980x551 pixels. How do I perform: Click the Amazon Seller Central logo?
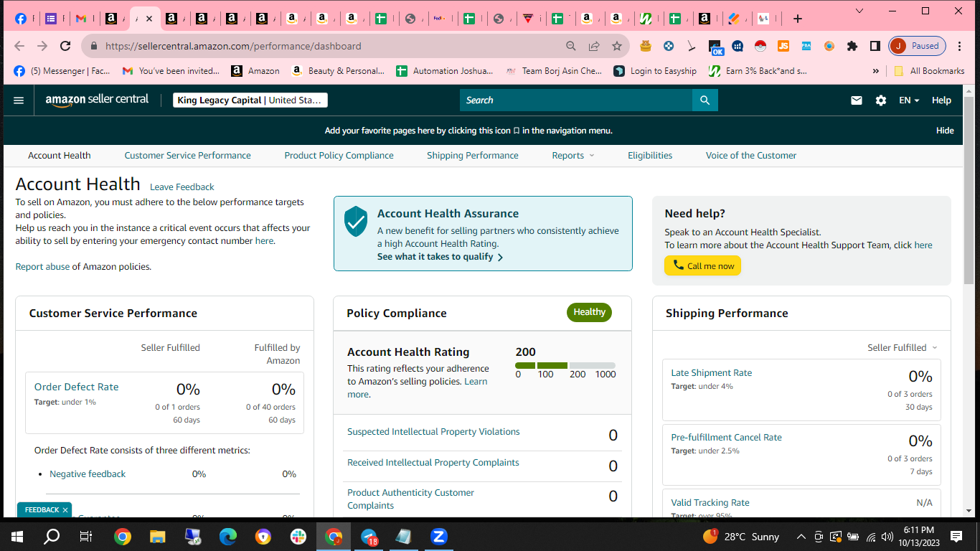click(x=97, y=100)
